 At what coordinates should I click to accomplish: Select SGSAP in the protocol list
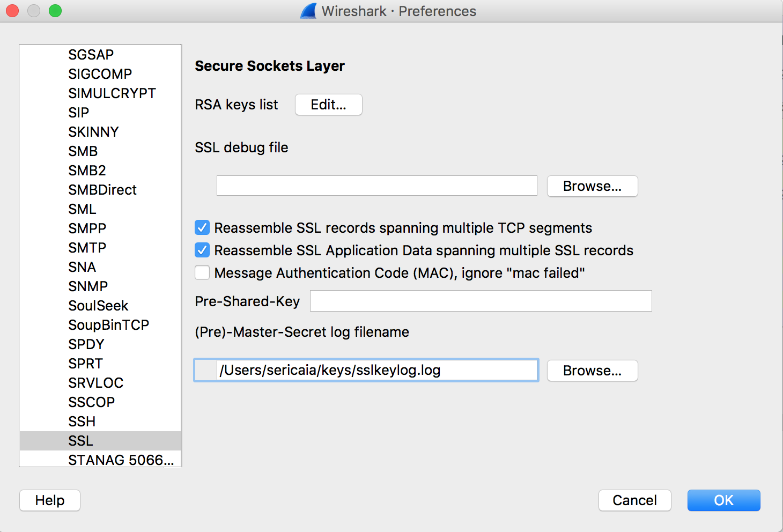(x=100, y=55)
